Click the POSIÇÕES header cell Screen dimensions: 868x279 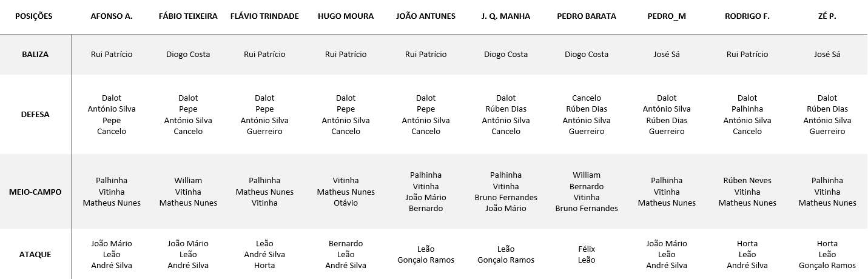click(x=34, y=16)
